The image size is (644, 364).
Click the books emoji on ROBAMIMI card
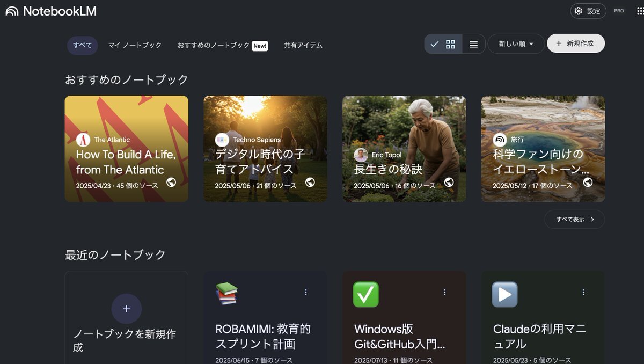[226, 294]
